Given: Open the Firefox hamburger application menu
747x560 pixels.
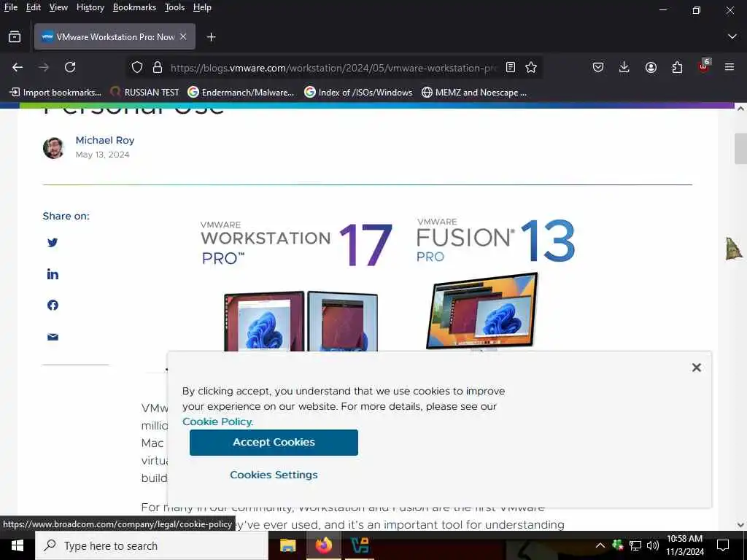Looking at the screenshot, I should [x=729, y=67].
